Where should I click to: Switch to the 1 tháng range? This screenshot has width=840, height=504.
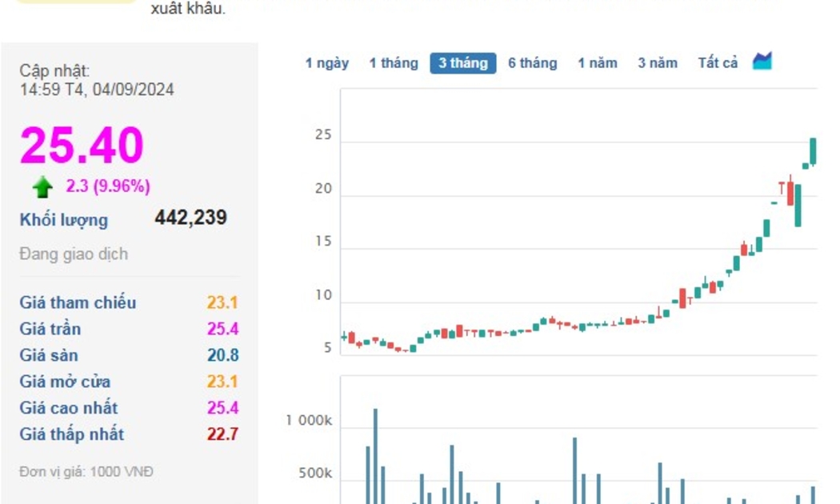(393, 63)
